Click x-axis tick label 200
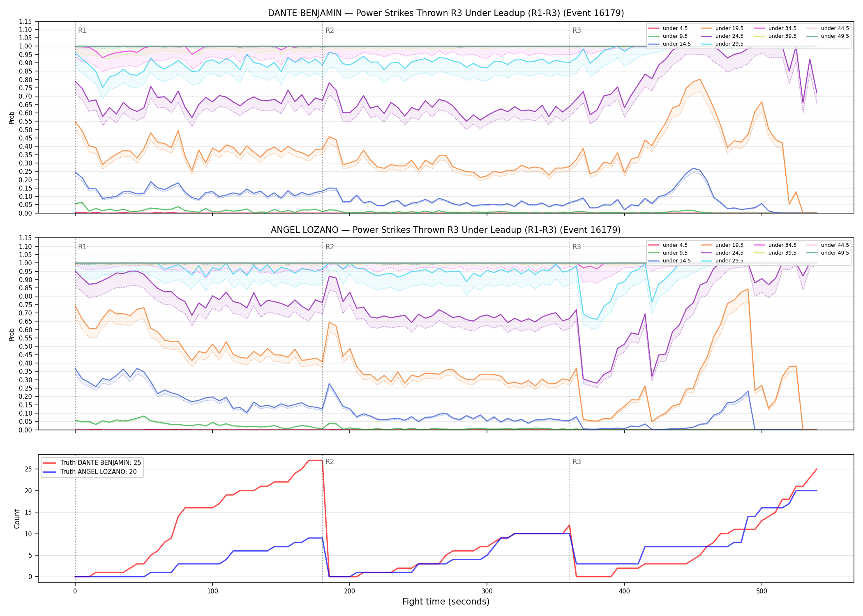This screenshot has height=616, width=863. pyautogui.click(x=350, y=591)
